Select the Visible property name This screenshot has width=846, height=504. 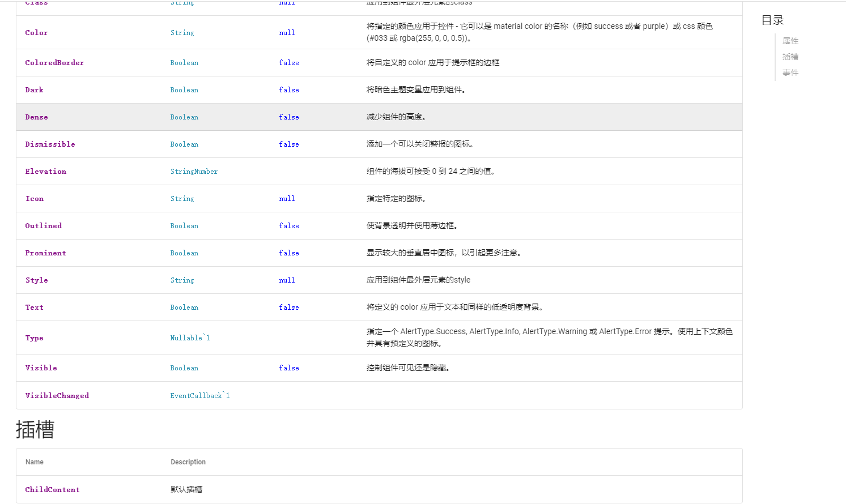41,368
